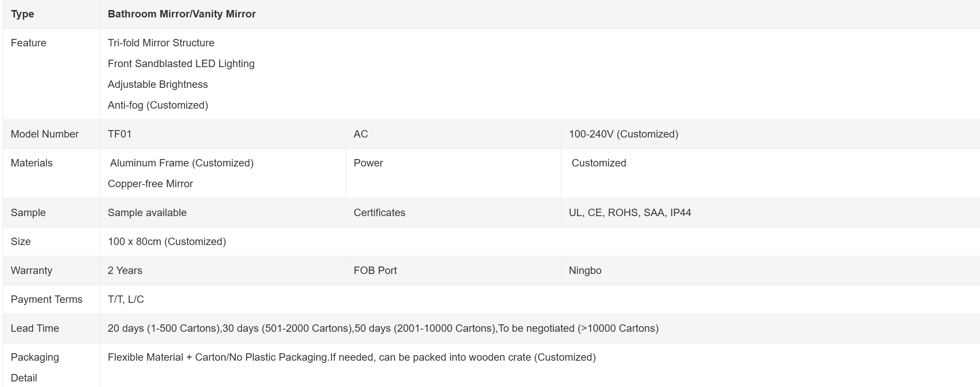Click the Type header cell
This screenshot has width=980, height=387.
click(23, 14)
